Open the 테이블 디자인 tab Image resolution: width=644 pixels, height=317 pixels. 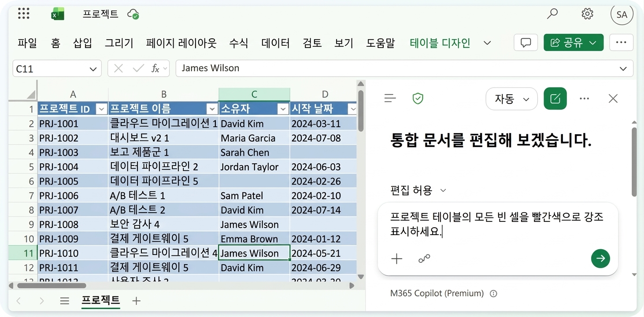pyautogui.click(x=440, y=43)
